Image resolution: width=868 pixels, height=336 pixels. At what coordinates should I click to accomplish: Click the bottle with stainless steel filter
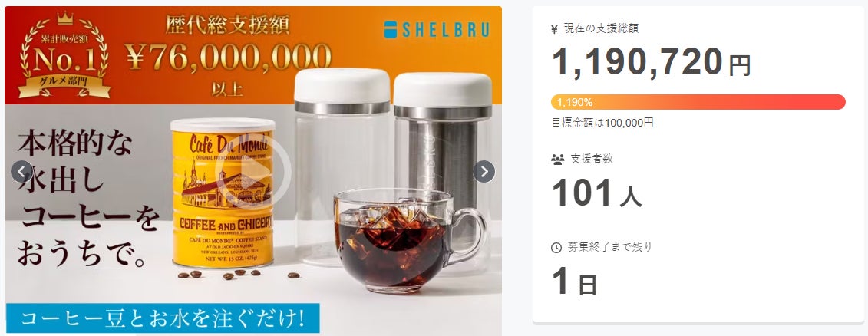[442, 166]
